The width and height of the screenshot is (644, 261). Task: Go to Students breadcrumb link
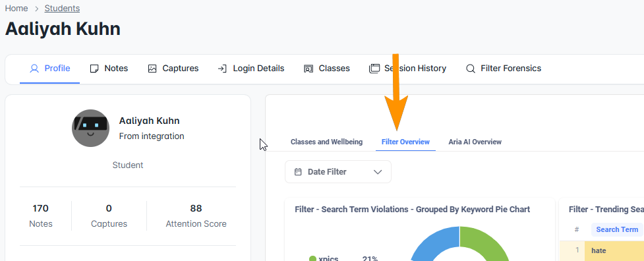[x=63, y=8]
